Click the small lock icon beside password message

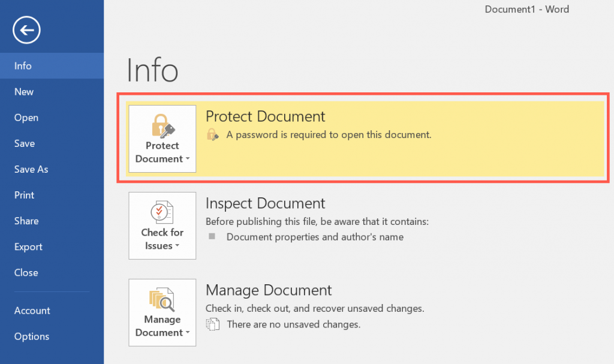point(212,134)
